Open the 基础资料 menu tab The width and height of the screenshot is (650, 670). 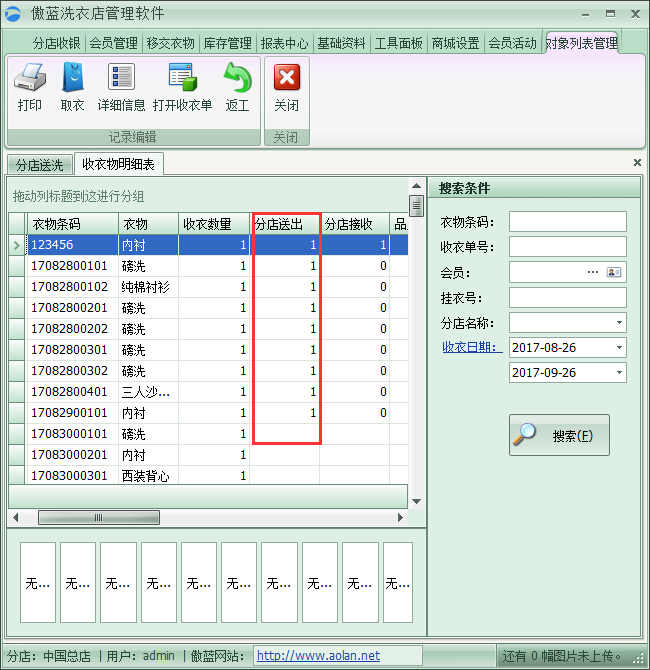341,43
